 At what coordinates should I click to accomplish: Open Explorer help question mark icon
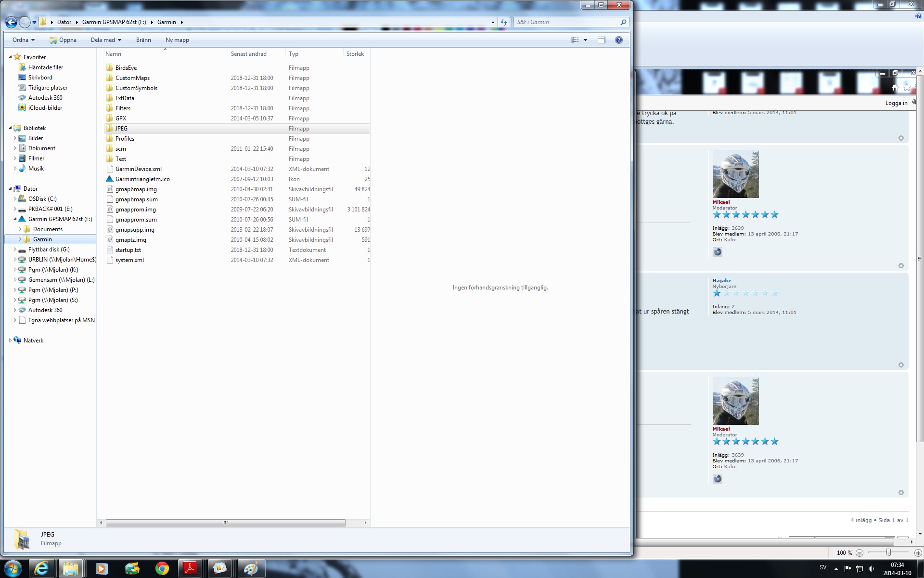point(619,40)
